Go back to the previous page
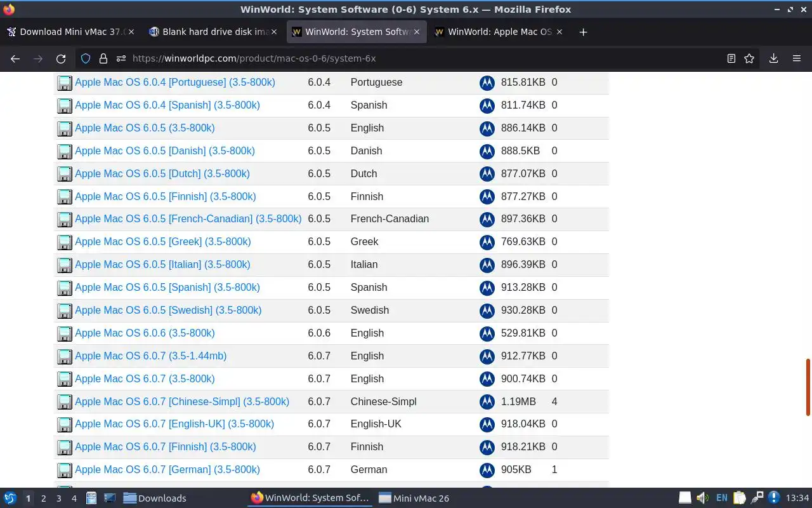Image resolution: width=812 pixels, height=508 pixels. (x=15, y=58)
